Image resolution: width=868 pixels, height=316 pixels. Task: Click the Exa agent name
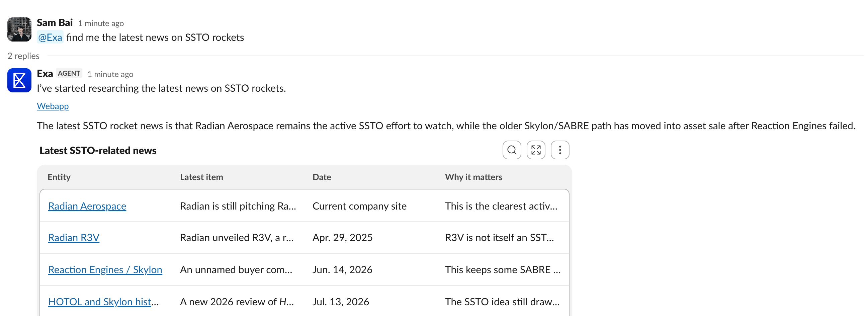click(x=45, y=73)
